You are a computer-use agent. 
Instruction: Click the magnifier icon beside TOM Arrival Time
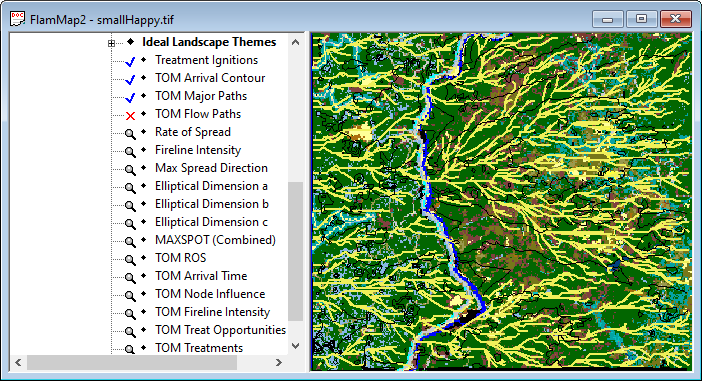(x=130, y=277)
